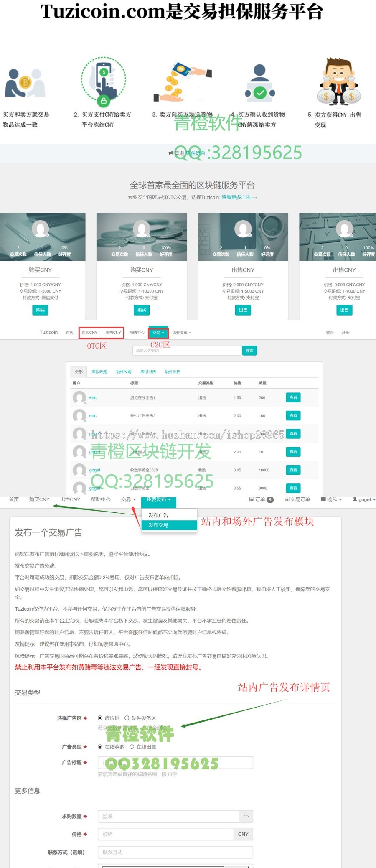The width and height of the screenshot is (376, 868).
Task: Click eric's avatar in 硬件广告出售2 row
Action: point(79,415)
